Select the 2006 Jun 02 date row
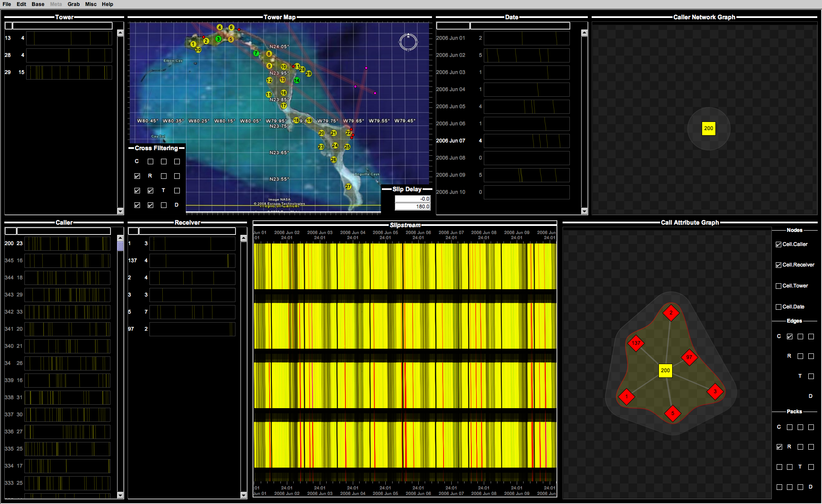 point(503,55)
